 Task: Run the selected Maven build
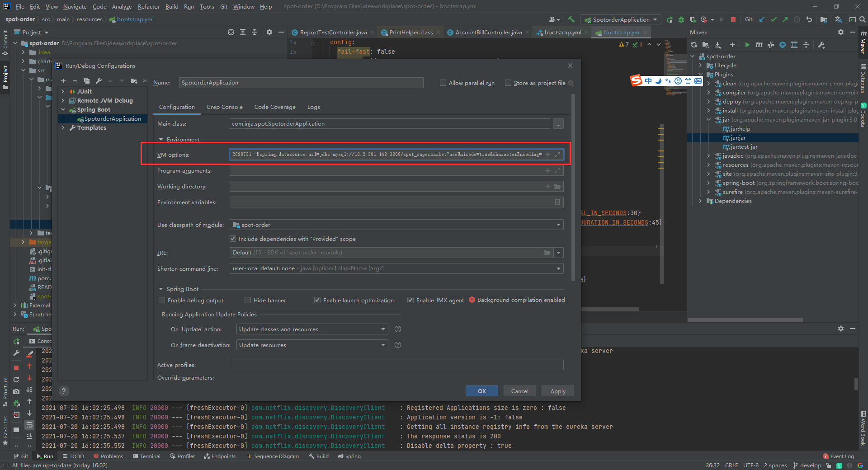(747, 45)
